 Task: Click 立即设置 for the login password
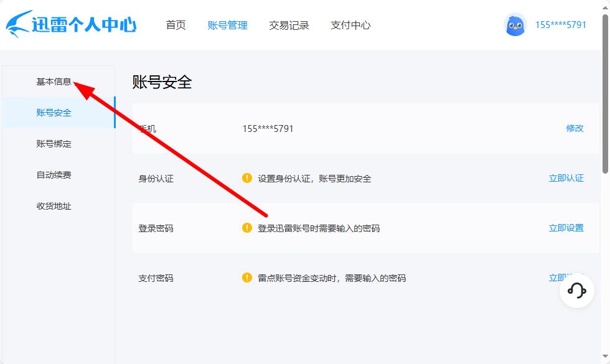click(566, 228)
